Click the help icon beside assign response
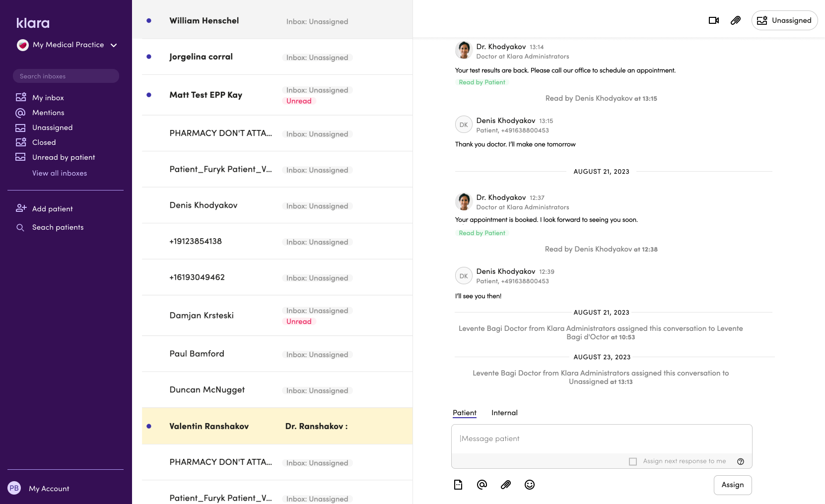825x504 pixels. coord(740,461)
